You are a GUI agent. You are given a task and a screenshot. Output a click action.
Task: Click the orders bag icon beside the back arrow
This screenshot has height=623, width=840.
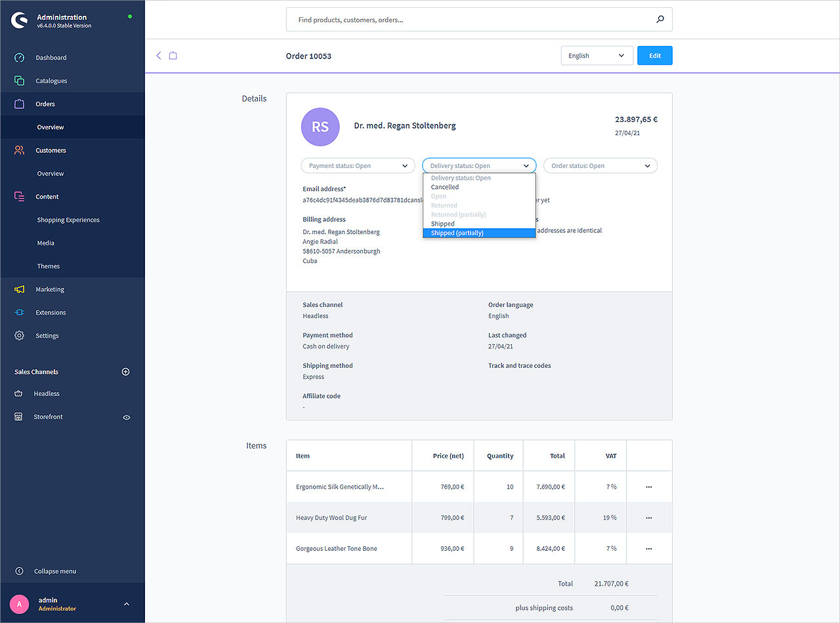pos(173,56)
